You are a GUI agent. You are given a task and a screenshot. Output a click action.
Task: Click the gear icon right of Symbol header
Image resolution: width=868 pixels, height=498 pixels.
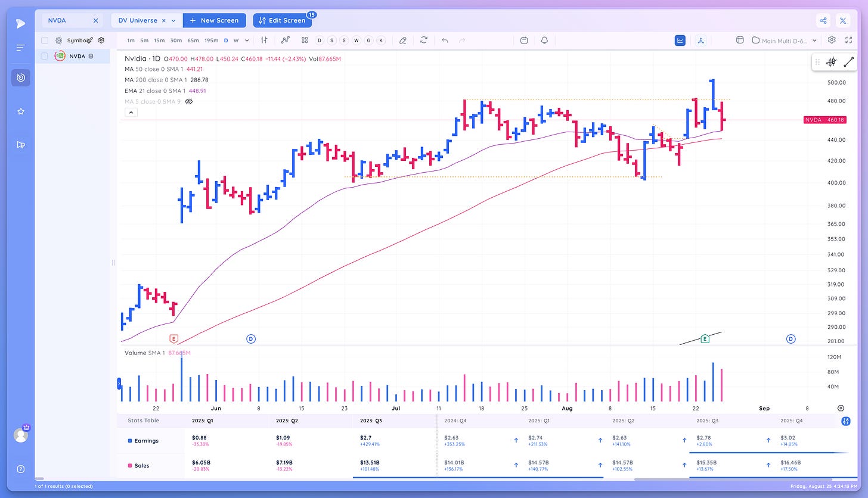pos(101,41)
